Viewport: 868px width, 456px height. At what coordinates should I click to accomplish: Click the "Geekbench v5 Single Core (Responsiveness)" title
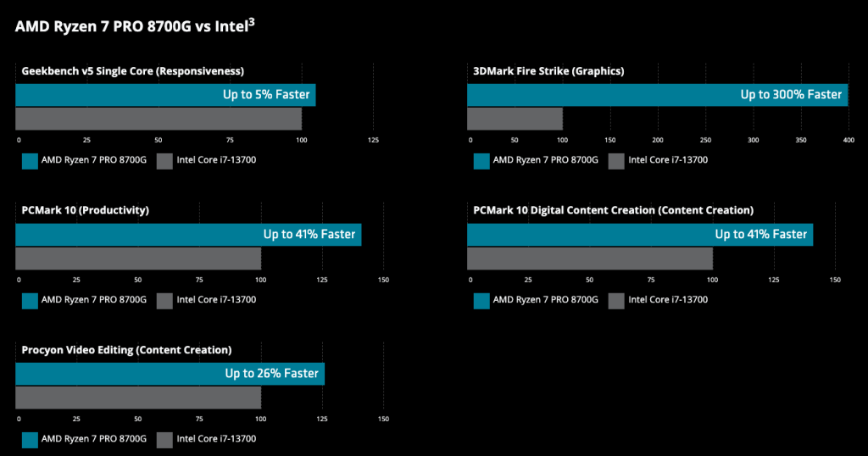pyautogui.click(x=132, y=71)
